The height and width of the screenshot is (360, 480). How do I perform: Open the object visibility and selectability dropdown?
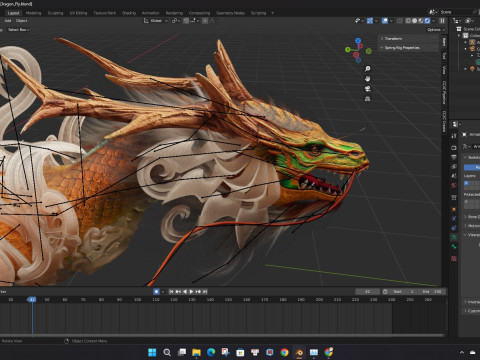tap(359, 21)
